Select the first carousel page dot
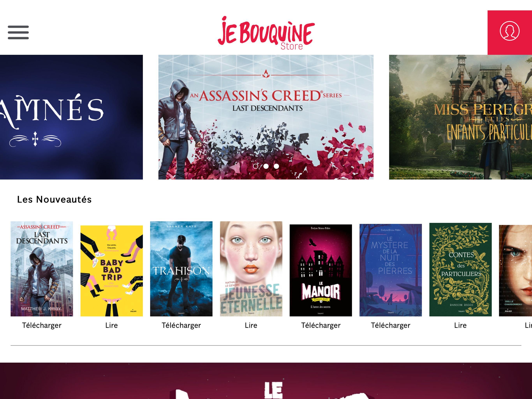Image resolution: width=532 pixels, height=399 pixels. (x=256, y=166)
